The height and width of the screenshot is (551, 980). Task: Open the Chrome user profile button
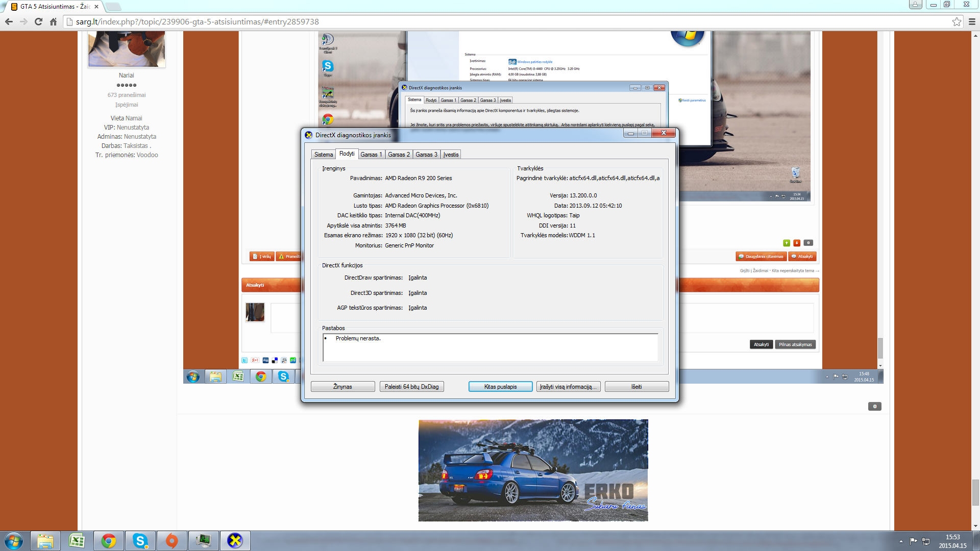click(915, 5)
